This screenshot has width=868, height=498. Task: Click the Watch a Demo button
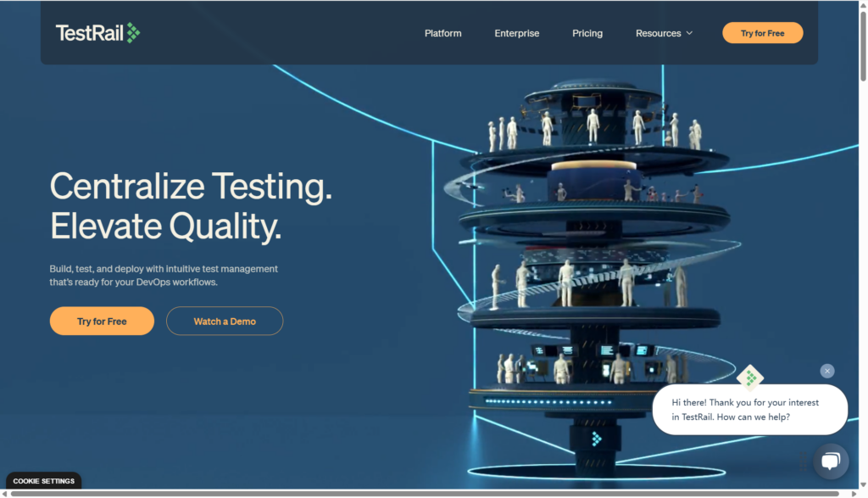(225, 322)
